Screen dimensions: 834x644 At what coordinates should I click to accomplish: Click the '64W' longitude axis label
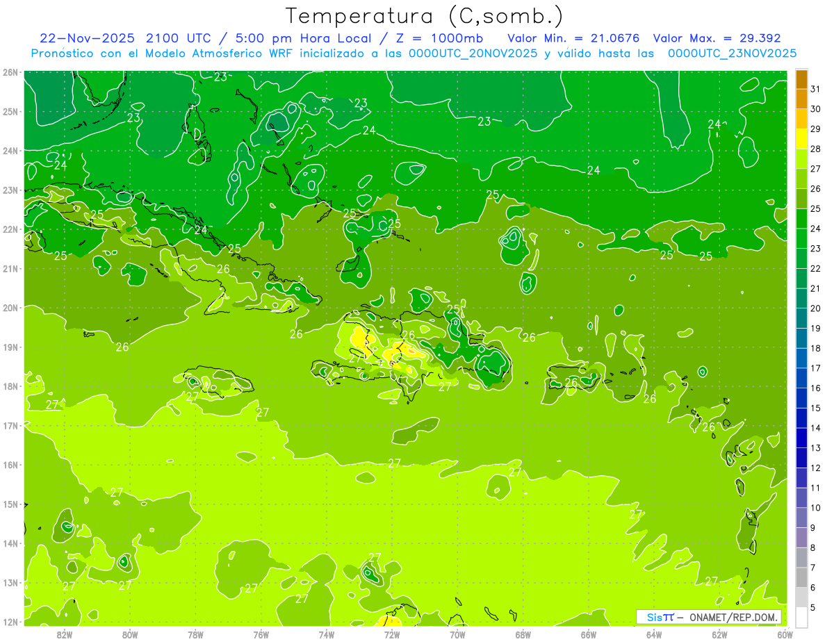click(654, 634)
